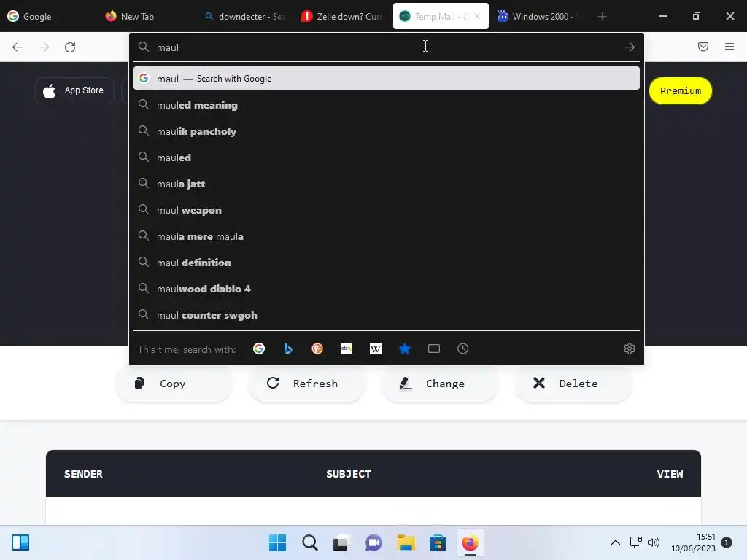This screenshot has height=560, width=747.
Task: Click SENDER column header
Action: click(x=83, y=474)
